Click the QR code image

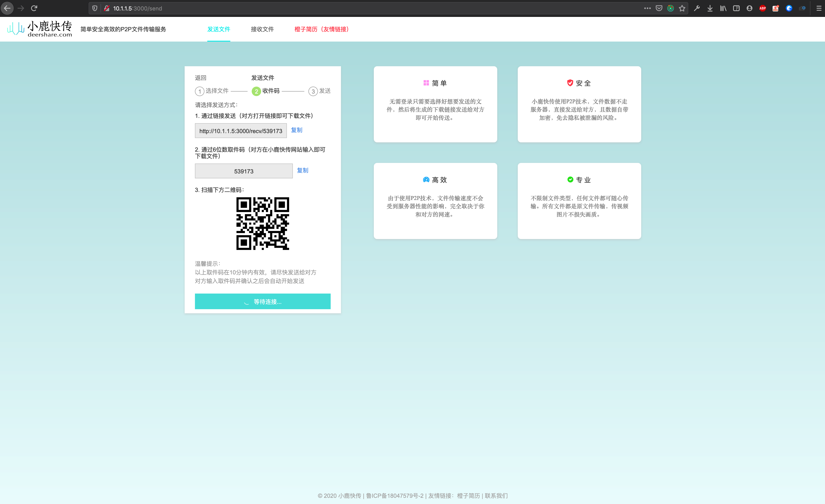coord(263,223)
